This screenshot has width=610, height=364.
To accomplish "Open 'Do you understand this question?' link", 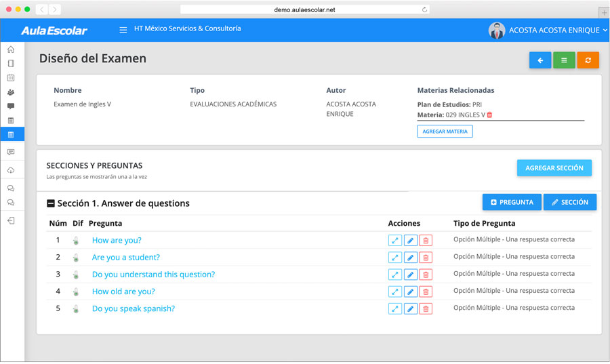I will pos(153,275).
